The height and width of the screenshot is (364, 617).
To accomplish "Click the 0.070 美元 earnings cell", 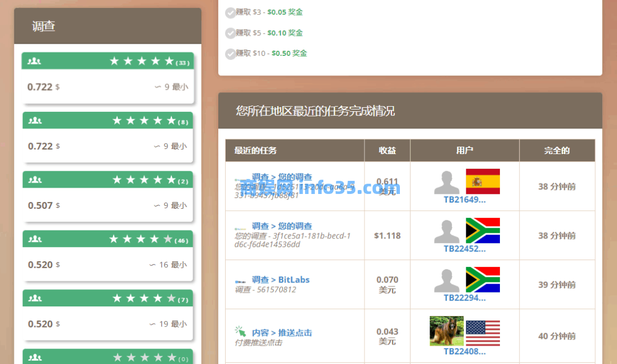I will [x=387, y=285].
